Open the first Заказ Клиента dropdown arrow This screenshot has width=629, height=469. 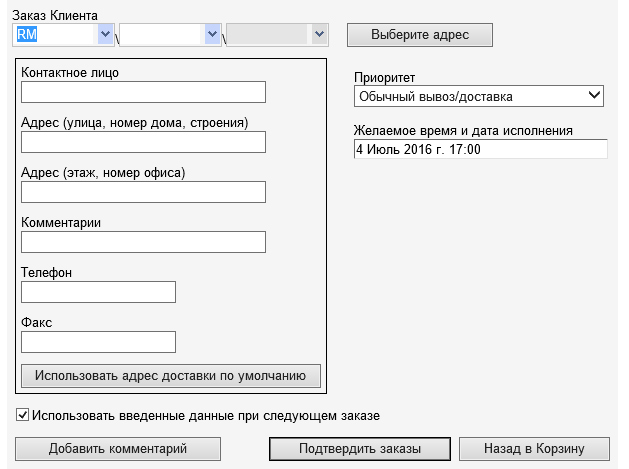[x=106, y=35]
